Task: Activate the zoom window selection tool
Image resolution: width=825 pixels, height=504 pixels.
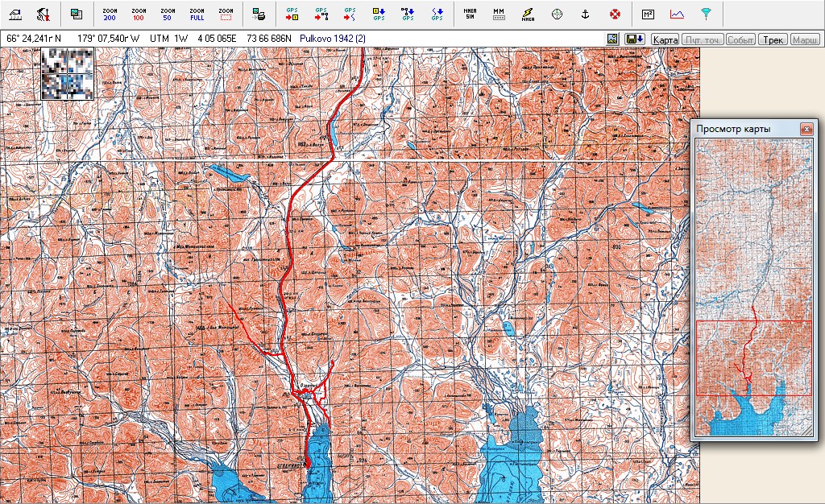Action: click(x=226, y=14)
